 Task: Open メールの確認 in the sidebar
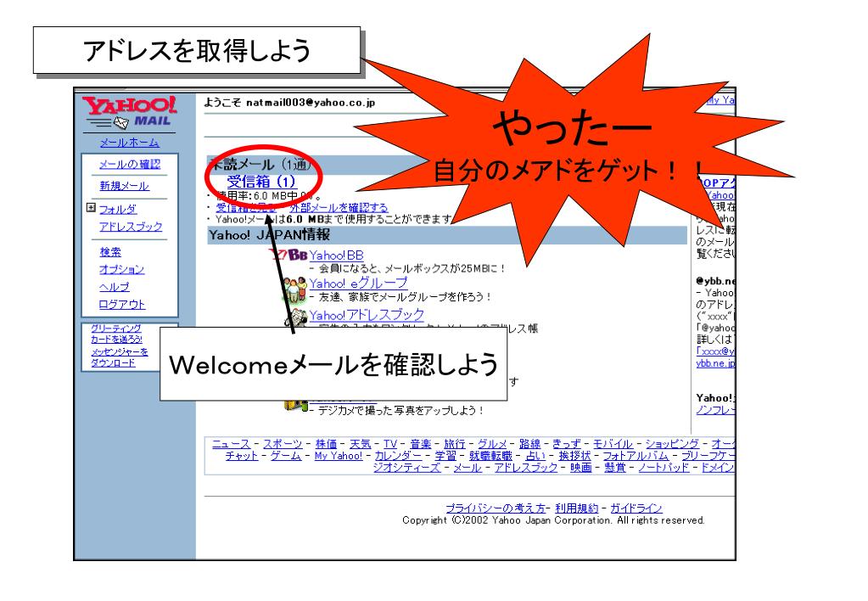tap(130, 164)
